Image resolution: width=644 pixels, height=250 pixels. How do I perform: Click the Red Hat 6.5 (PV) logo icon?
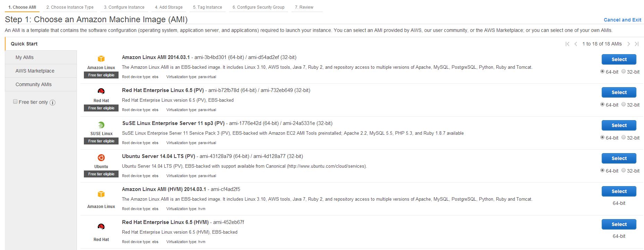tap(101, 92)
